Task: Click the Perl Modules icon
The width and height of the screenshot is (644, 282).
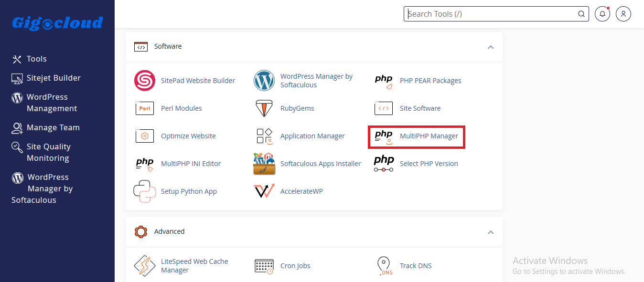Action: click(144, 108)
